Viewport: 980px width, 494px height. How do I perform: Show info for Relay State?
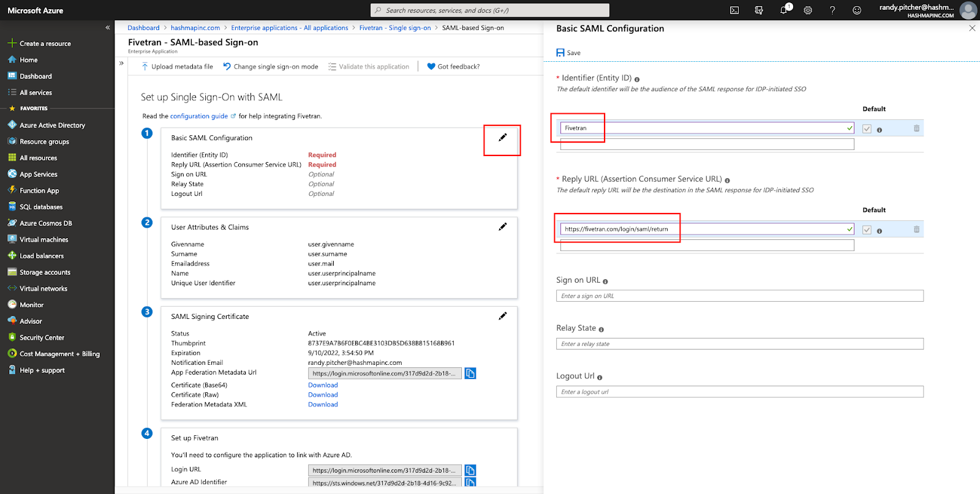(601, 329)
